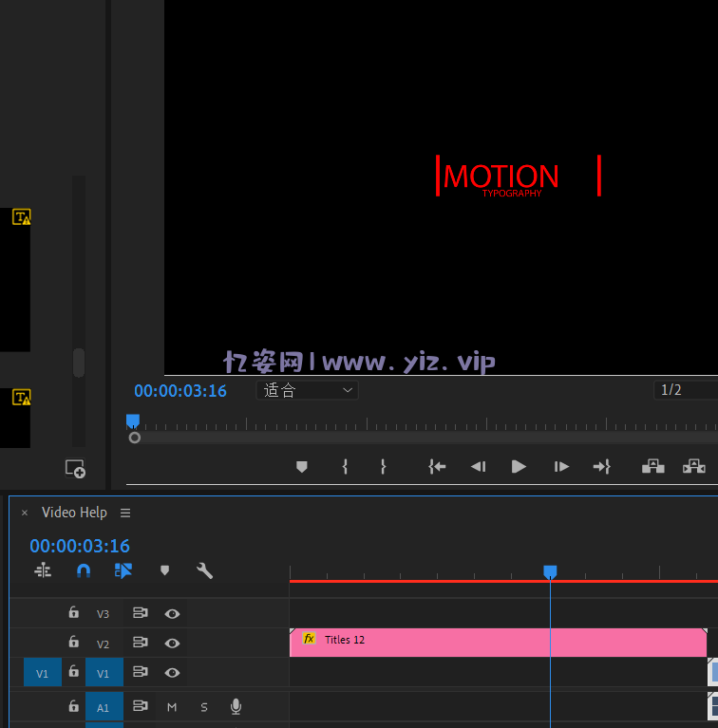Click the Lift button in monitor

[x=652, y=466]
